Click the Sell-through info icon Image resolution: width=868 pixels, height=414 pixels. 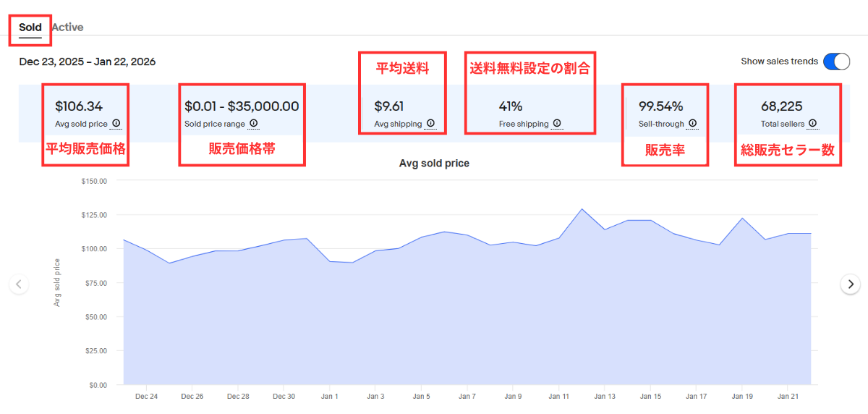pos(692,124)
